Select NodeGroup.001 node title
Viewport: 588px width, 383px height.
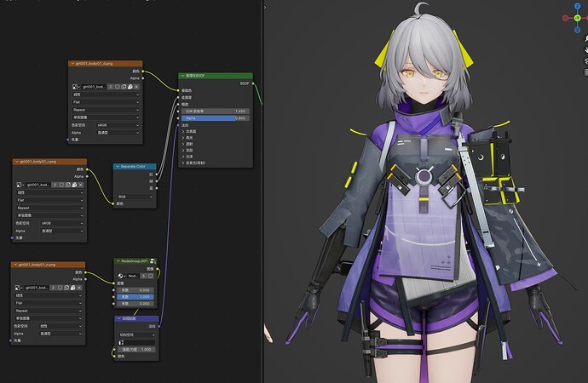[x=135, y=261]
